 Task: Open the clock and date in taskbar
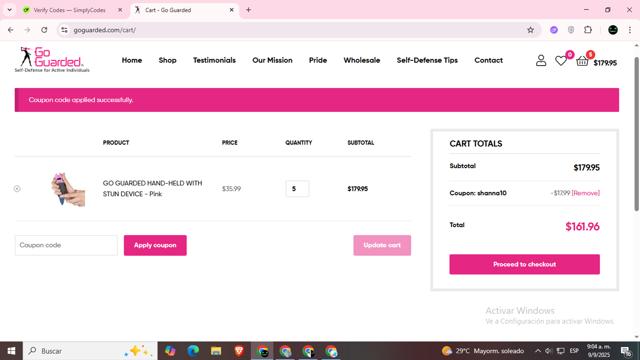coord(598,351)
